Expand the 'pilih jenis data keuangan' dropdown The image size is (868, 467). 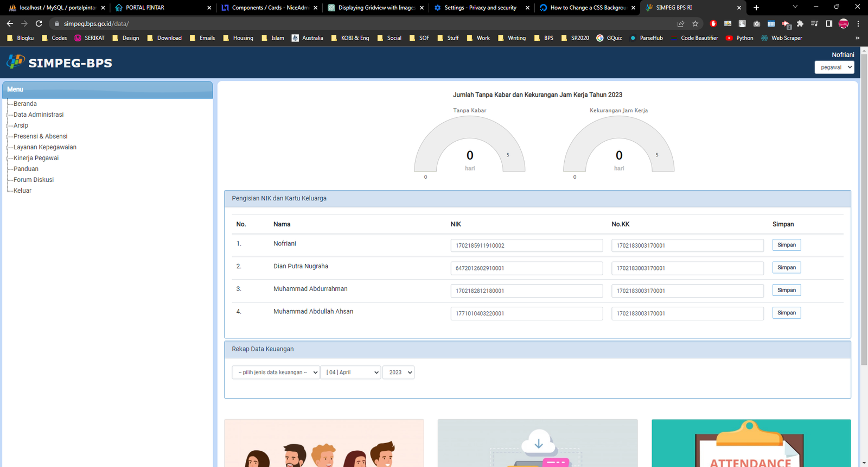276,373
